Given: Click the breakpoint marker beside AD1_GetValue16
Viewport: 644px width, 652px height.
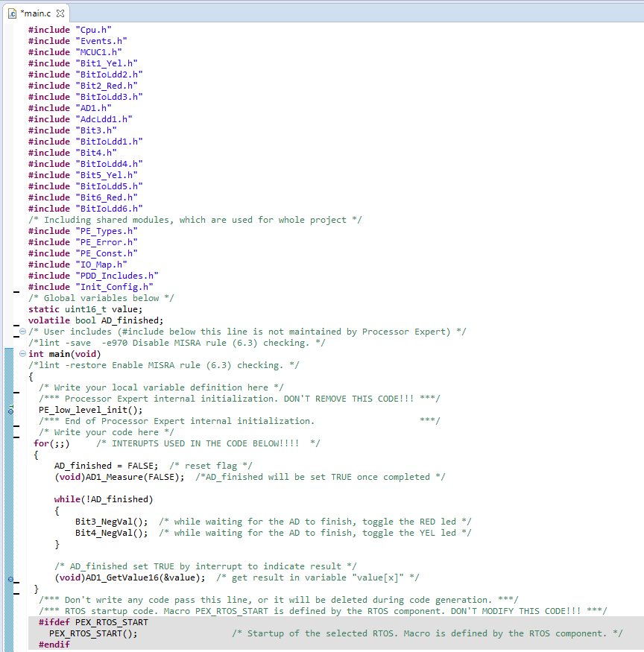Looking at the screenshot, I should click(x=11, y=579).
